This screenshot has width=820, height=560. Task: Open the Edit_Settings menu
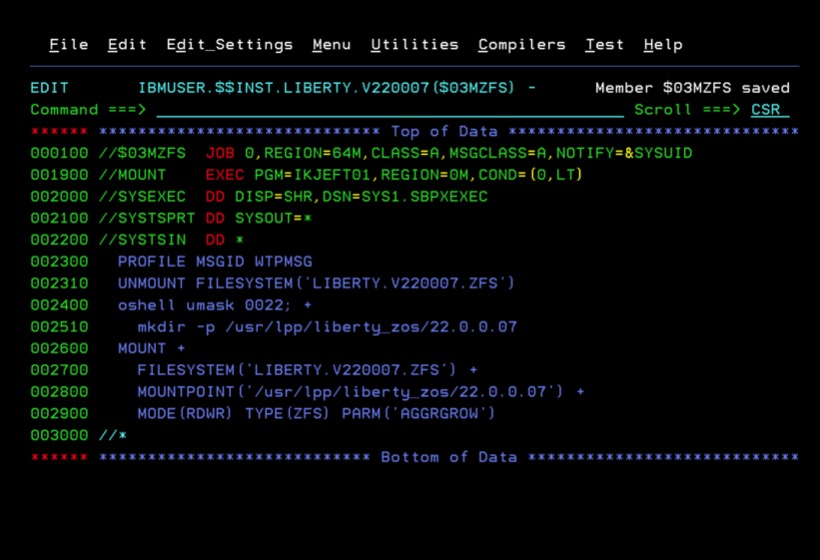(230, 45)
